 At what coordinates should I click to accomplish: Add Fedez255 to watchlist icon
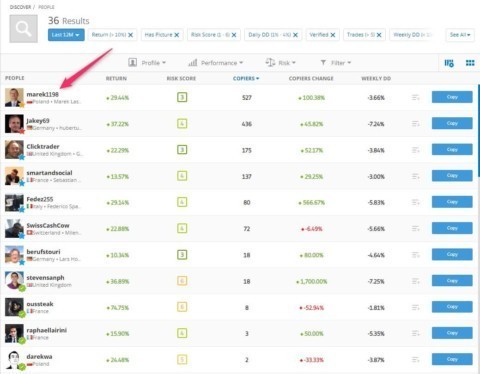415,202
